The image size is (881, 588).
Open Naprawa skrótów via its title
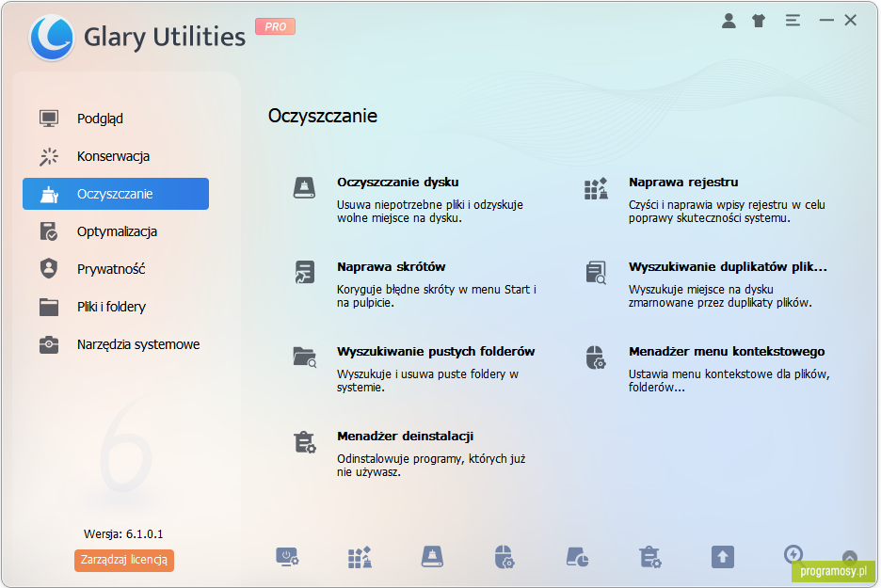(391, 267)
